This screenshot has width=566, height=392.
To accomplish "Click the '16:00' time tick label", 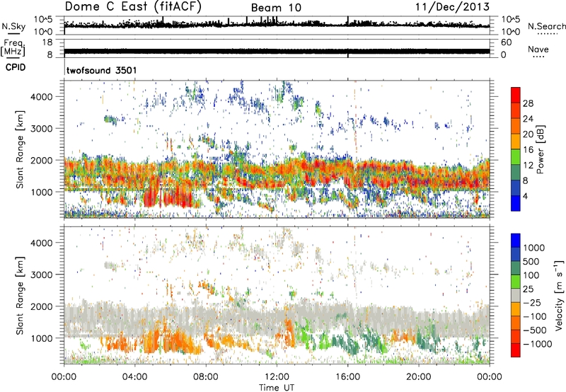I will click(x=347, y=377).
